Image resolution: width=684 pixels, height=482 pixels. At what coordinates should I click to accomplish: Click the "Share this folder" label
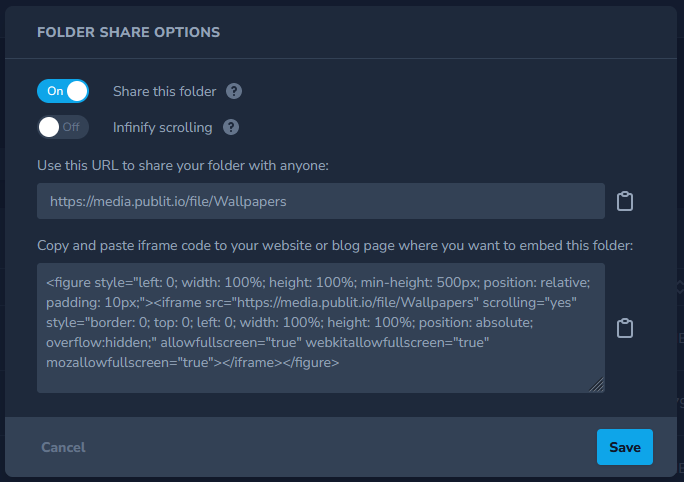(x=164, y=92)
